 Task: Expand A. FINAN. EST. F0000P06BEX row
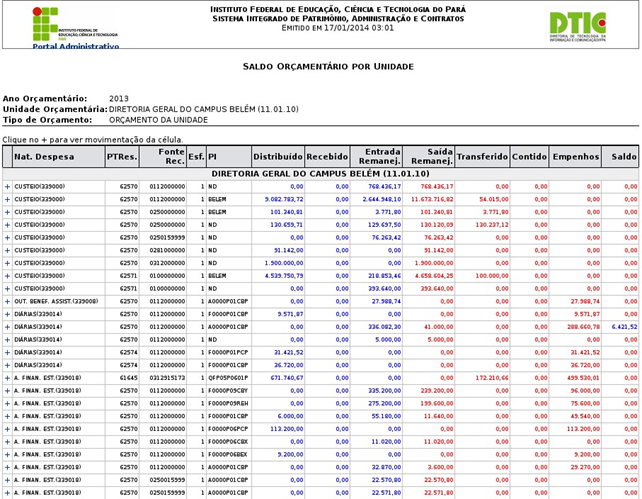(x=7, y=455)
